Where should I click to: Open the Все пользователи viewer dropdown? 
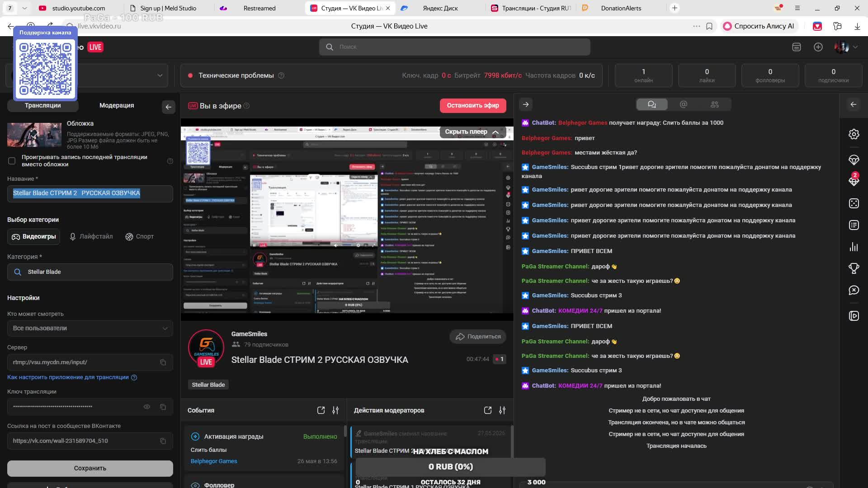[x=90, y=328]
